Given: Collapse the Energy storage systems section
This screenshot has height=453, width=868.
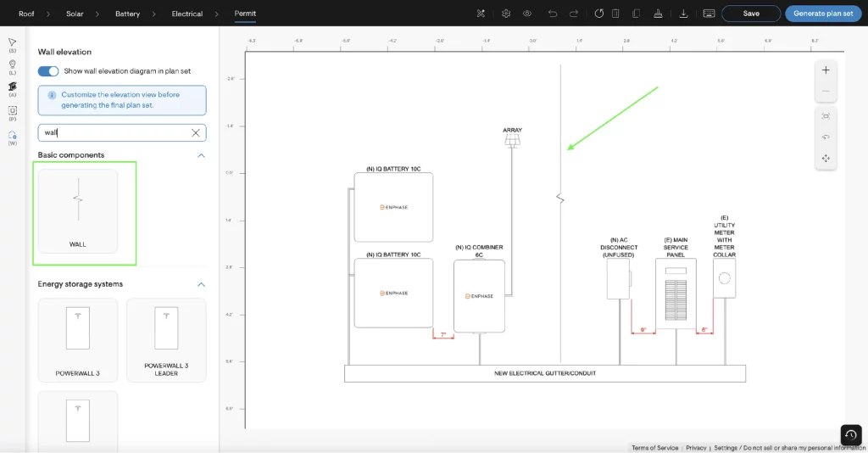Looking at the screenshot, I should point(201,284).
